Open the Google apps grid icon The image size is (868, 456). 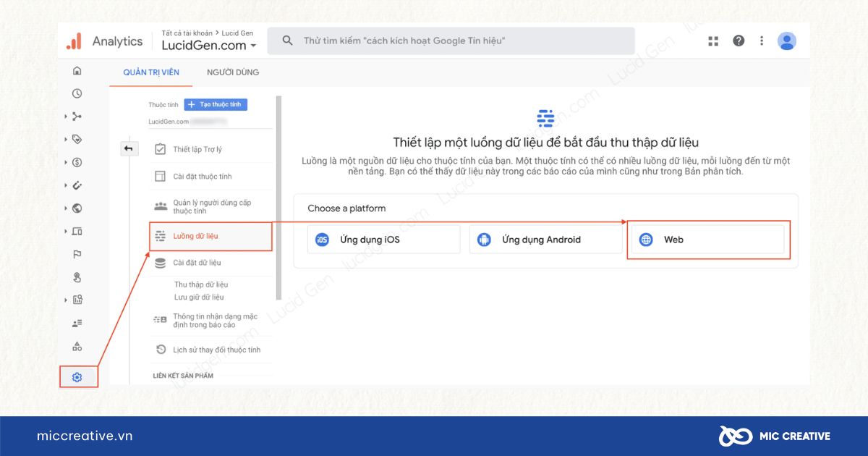(713, 41)
